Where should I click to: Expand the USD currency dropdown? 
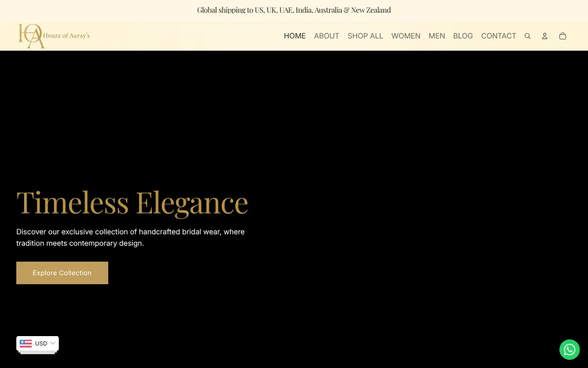coord(38,343)
